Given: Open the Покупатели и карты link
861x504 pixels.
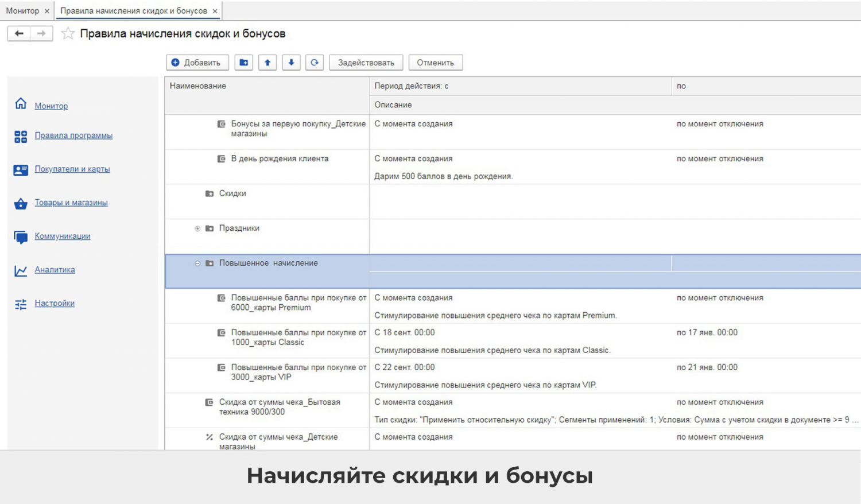Looking at the screenshot, I should click(x=72, y=169).
